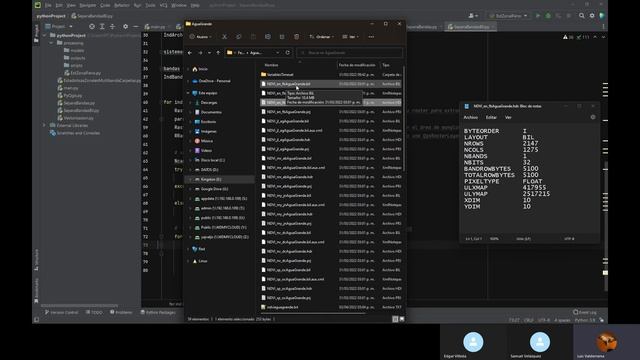This screenshot has width=640, height=360.
Task: Open the Nuevo dropdown in Explorer toolbar
Action: (x=200, y=37)
